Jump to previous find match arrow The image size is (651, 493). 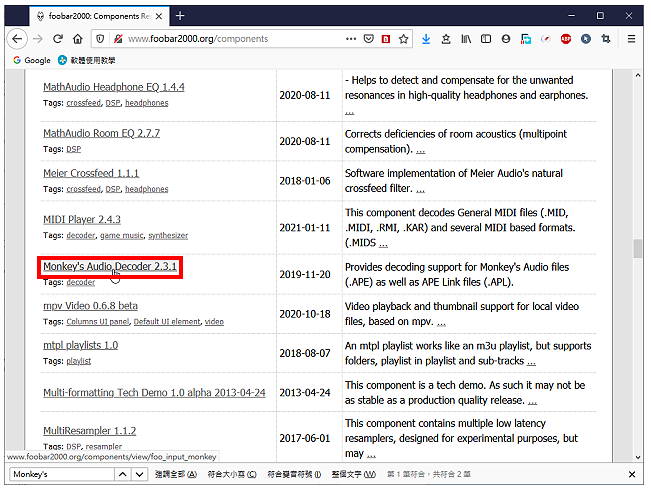click(123, 474)
